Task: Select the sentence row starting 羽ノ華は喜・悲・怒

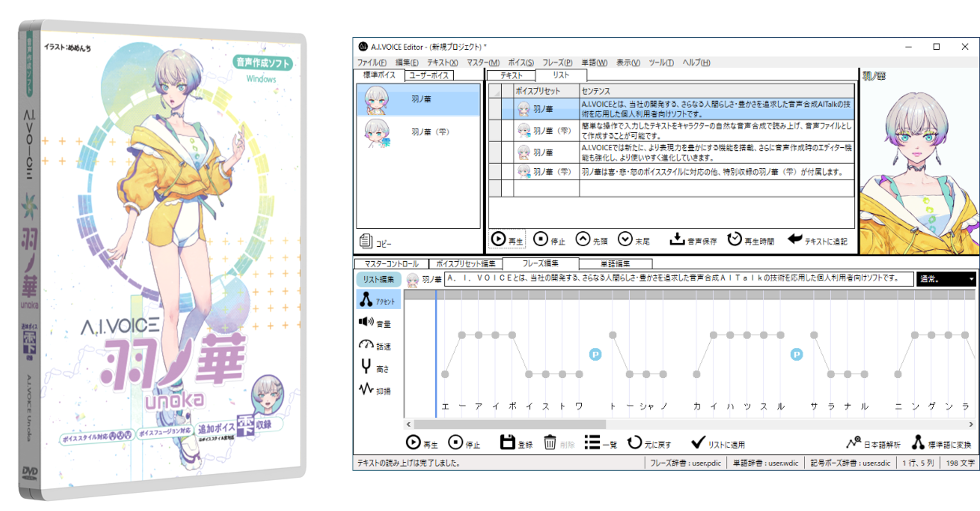Action: tap(671, 172)
